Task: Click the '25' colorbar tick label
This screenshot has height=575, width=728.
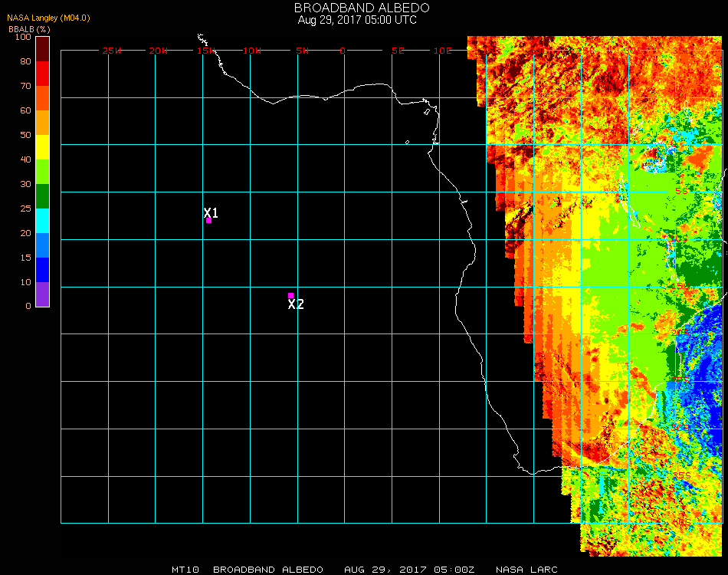Action: click(25, 209)
